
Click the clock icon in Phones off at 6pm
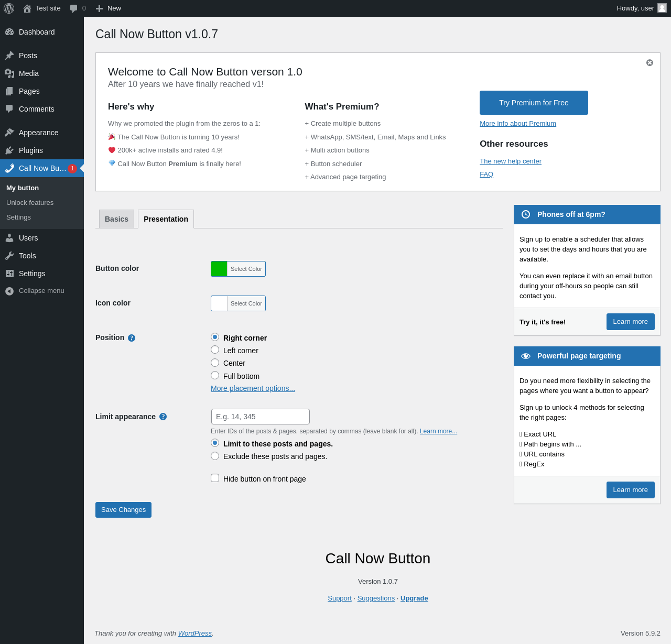(x=526, y=214)
